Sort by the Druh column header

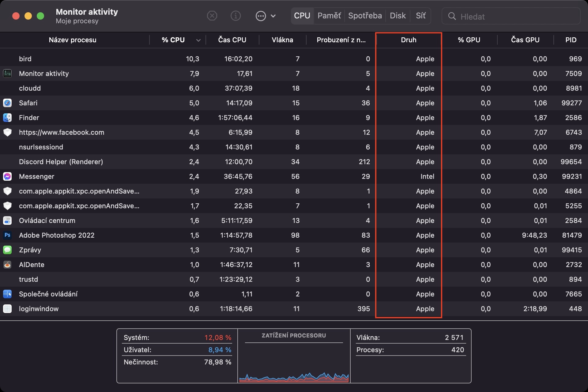pyautogui.click(x=408, y=40)
